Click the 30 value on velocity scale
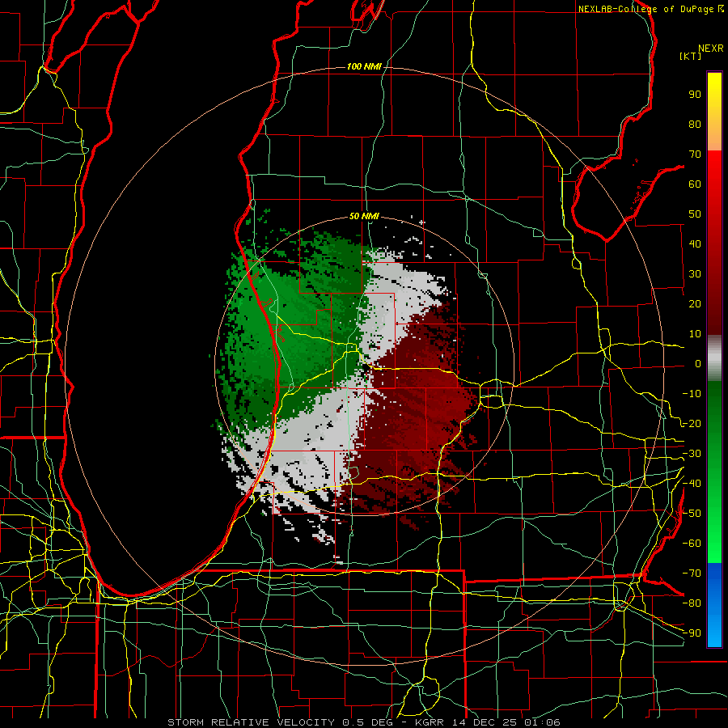The height and width of the screenshot is (728, 728). pyautogui.click(x=695, y=274)
